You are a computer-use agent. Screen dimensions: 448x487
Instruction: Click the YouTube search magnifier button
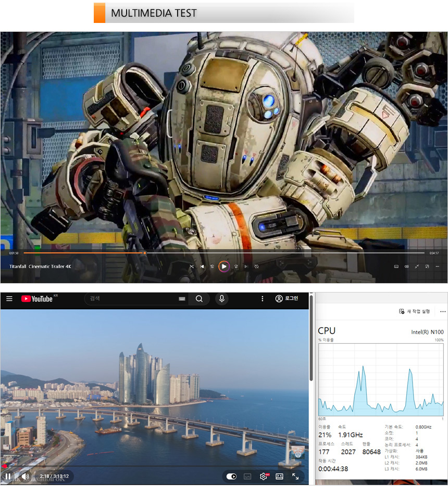pyautogui.click(x=199, y=299)
